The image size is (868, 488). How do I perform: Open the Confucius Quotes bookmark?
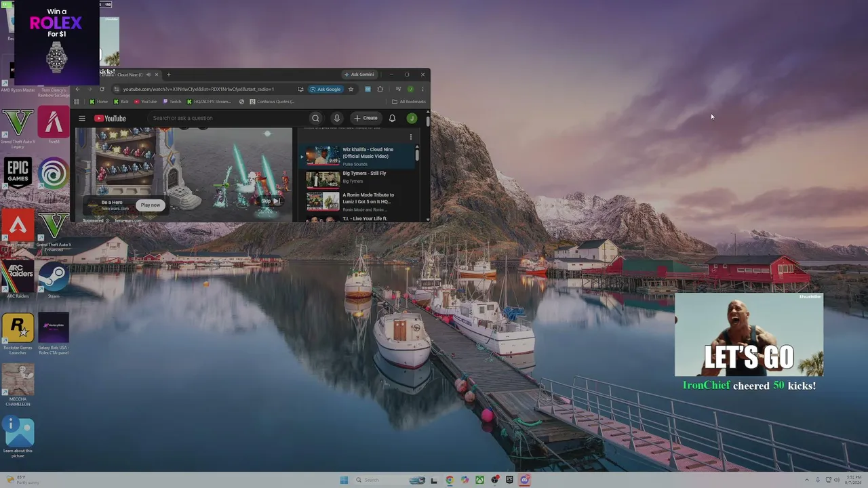point(272,102)
